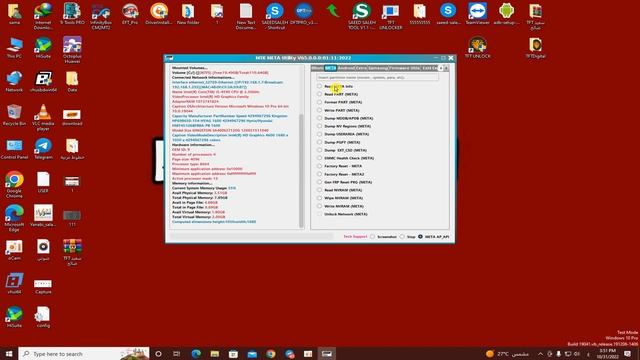Open the Octoplus Huawei desktop icon

(x=72, y=49)
